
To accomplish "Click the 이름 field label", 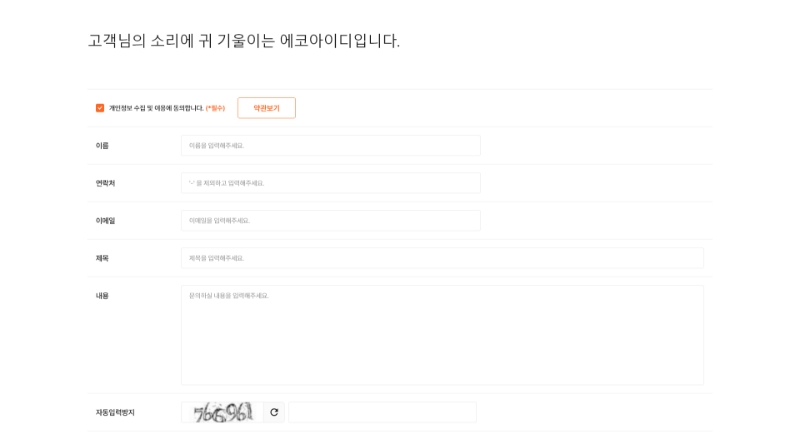I will click(x=102, y=145).
